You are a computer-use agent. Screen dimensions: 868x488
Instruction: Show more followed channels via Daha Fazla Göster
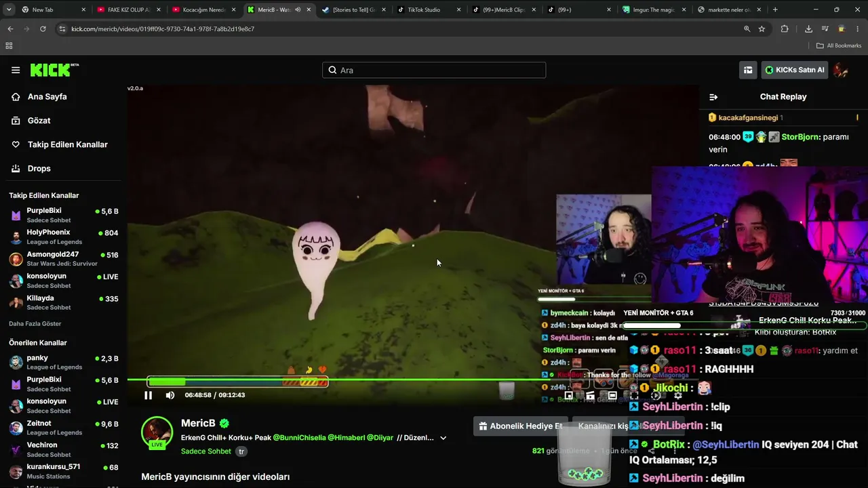coord(35,324)
